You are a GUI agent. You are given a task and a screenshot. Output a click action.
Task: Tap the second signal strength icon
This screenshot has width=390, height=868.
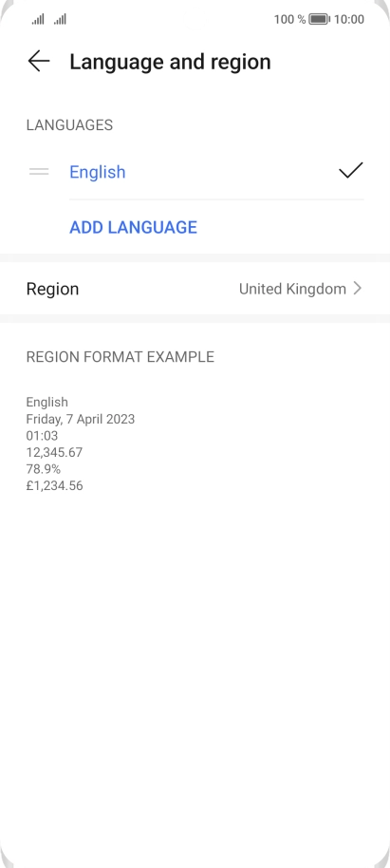(60, 20)
